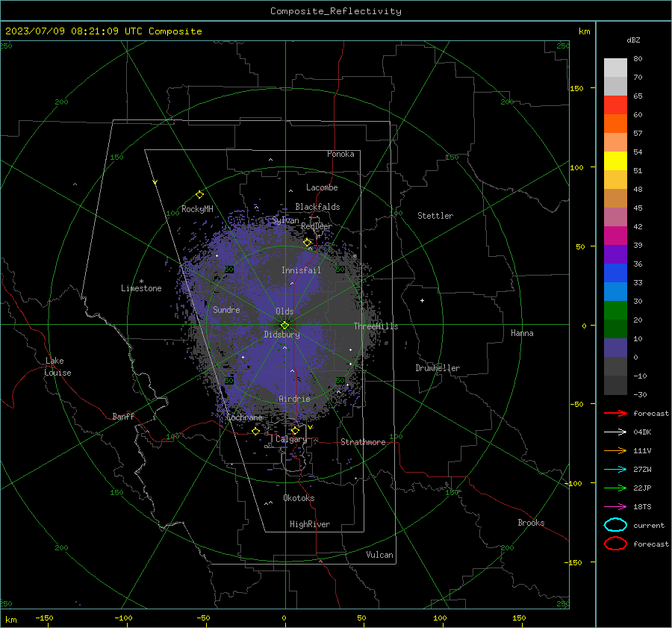The height and width of the screenshot is (628, 672).
Task: Click the dBZ legend heading
Action: [x=633, y=40]
